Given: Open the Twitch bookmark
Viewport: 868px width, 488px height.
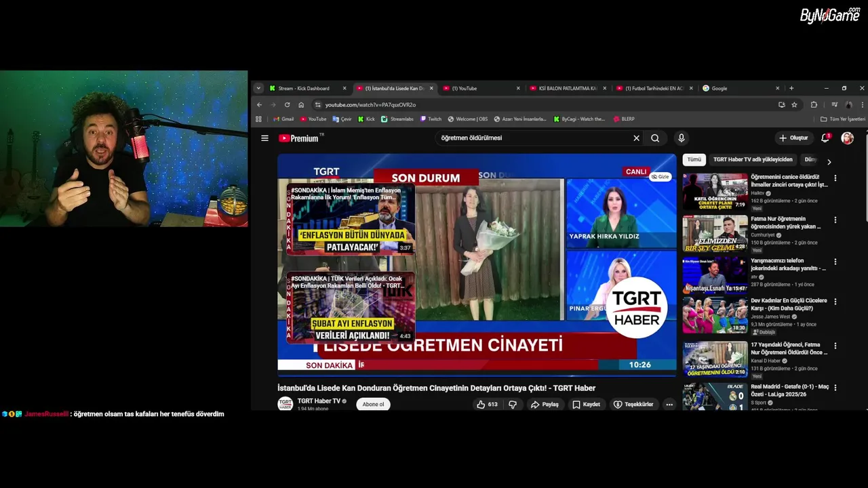Looking at the screenshot, I should click(x=431, y=119).
